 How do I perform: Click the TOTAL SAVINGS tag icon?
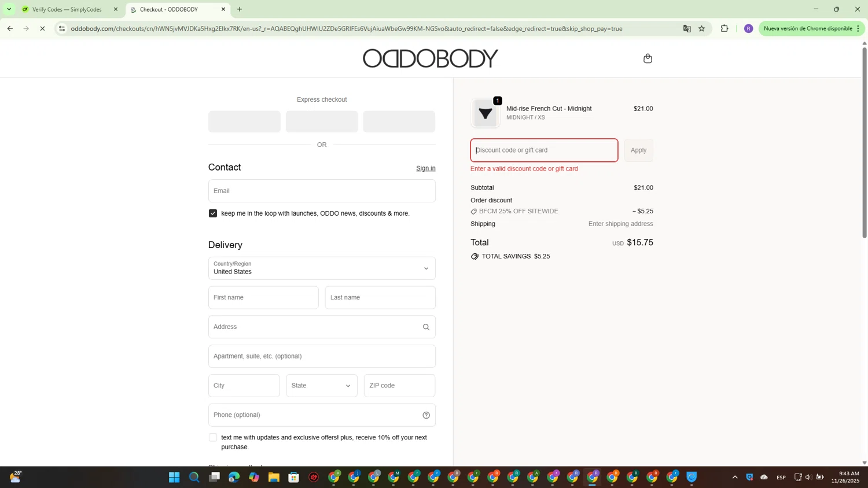475,257
